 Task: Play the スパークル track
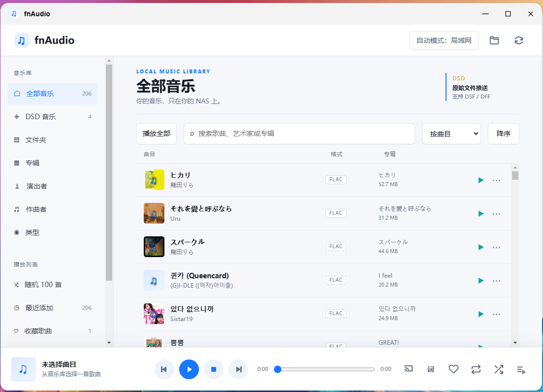(480, 247)
